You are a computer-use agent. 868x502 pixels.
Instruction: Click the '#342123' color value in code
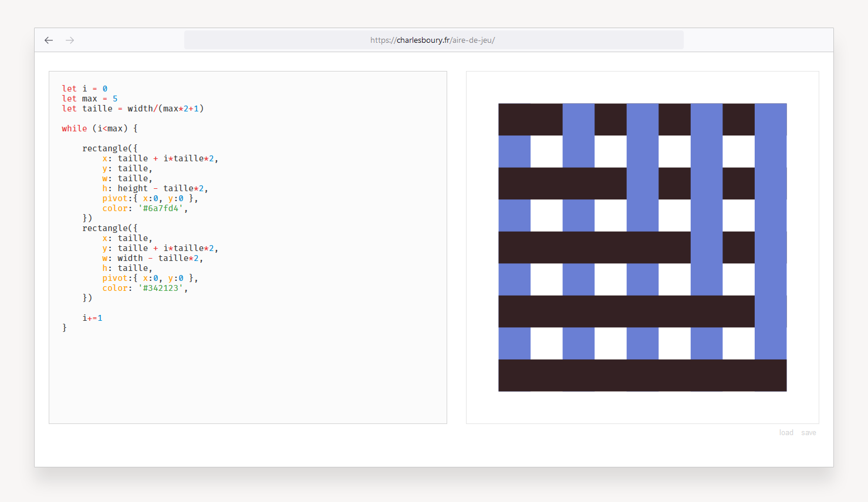(160, 289)
